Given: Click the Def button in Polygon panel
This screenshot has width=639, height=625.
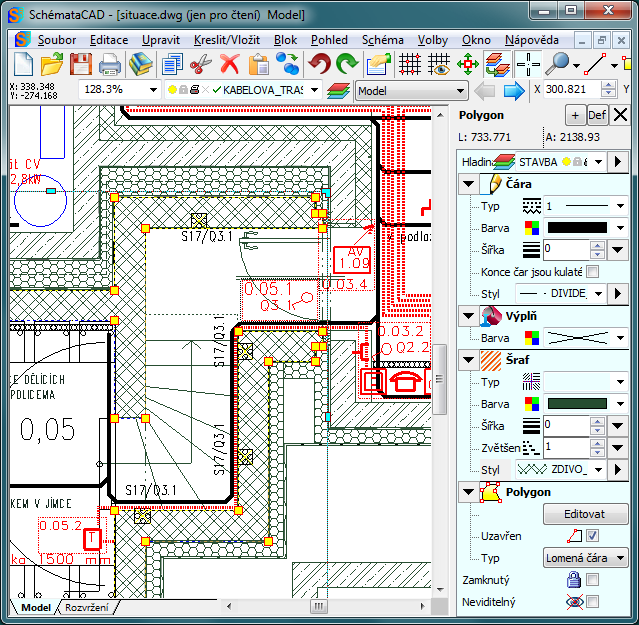Looking at the screenshot, I should click(x=597, y=115).
